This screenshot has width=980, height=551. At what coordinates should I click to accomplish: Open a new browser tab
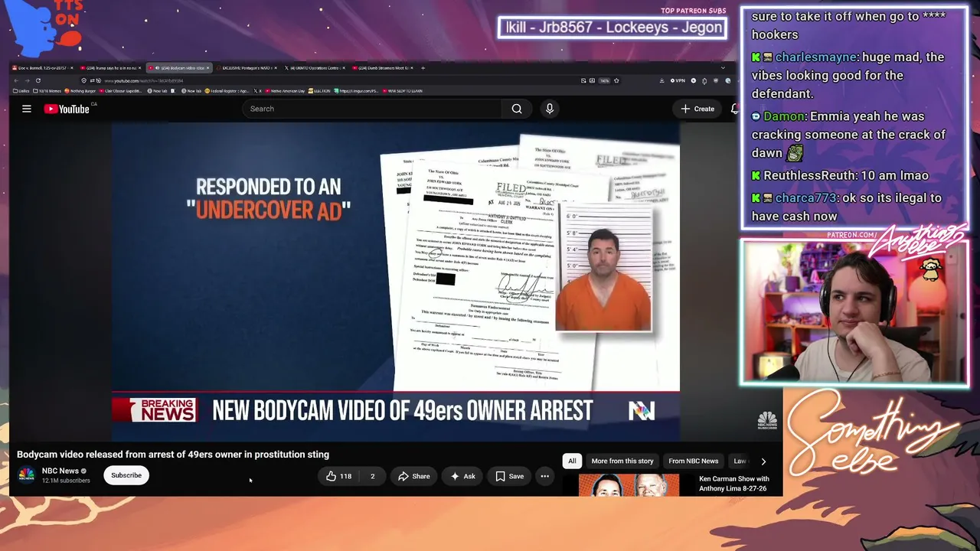click(x=423, y=68)
